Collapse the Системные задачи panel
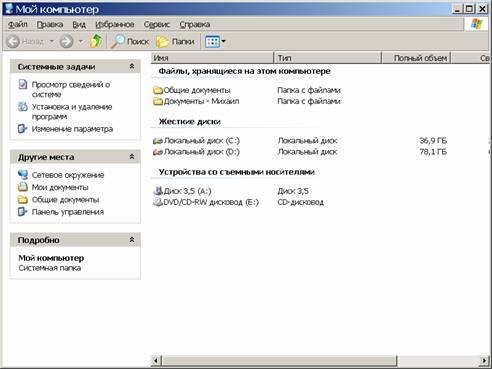Screen dimensions: 492x369 132,67
